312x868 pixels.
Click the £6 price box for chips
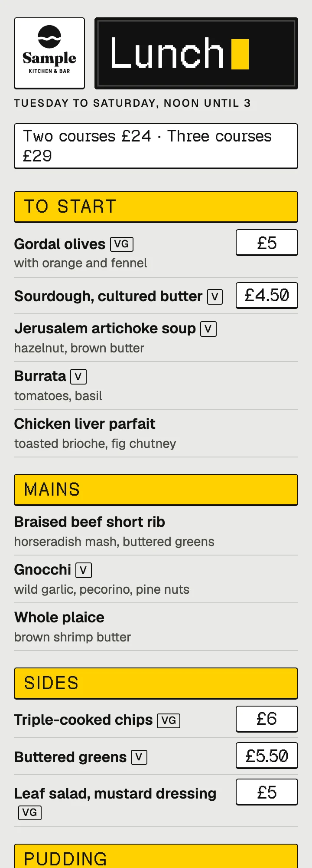pos(267,719)
